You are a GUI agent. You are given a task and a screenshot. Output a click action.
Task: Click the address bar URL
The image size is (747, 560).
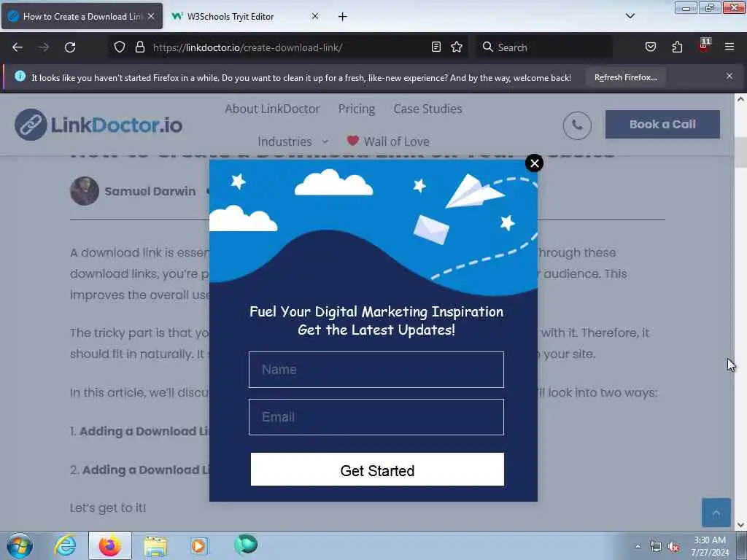tap(247, 47)
